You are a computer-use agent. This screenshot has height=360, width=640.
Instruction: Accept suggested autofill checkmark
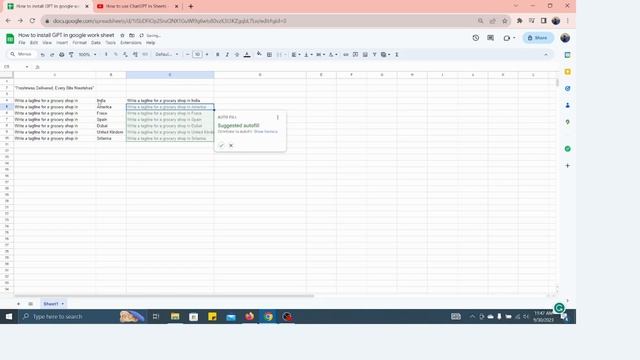[221, 145]
